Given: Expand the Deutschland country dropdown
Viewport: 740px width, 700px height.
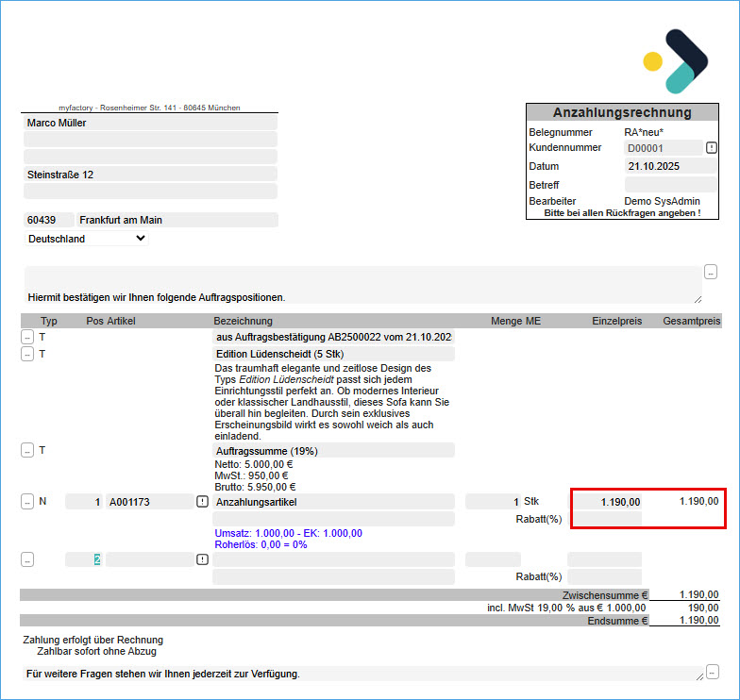Looking at the screenshot, I should click(x=87, y=239).
